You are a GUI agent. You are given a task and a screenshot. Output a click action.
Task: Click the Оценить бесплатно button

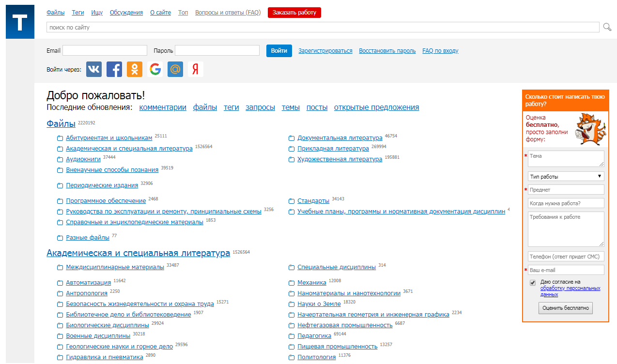(565, 308)
